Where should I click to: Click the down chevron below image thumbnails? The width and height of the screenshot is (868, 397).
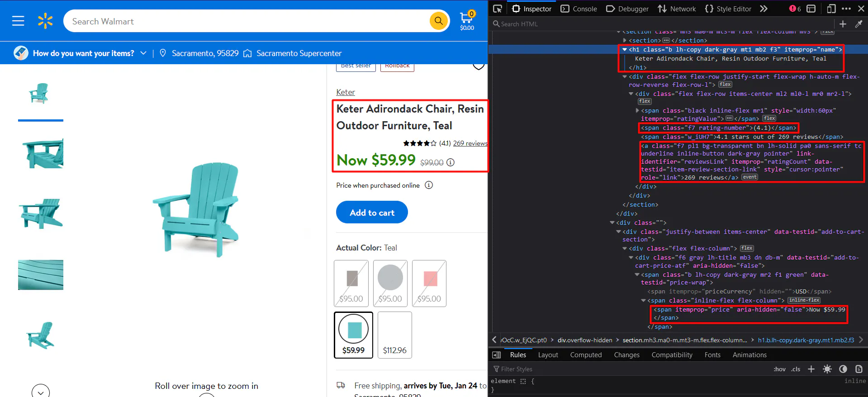click(x=41, y=392)
